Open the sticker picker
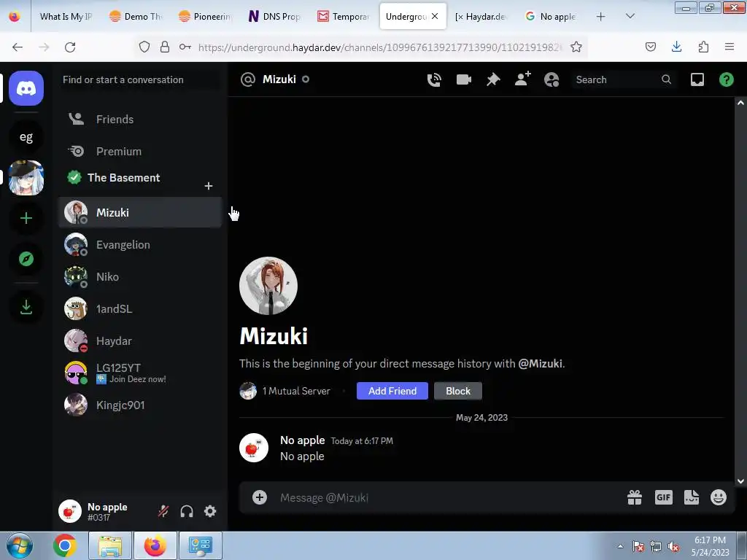Screen dimensions: 747x560 pyautogui.click(x=692, y=497)
